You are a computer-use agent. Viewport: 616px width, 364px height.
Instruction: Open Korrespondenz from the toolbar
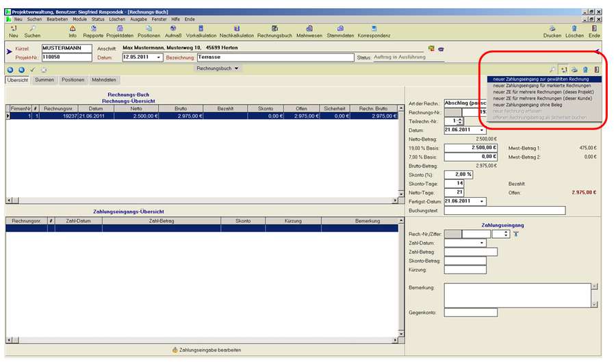pos(374,29)
